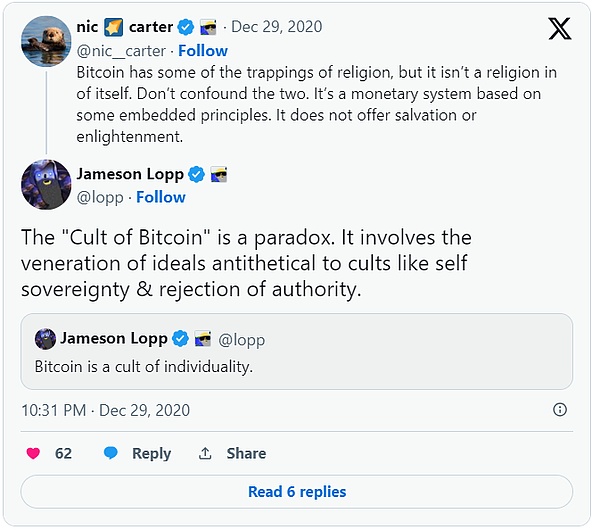Click Jameson Lopp's verified badge
The height and width of the screenshot is (530, 600).
195,175
